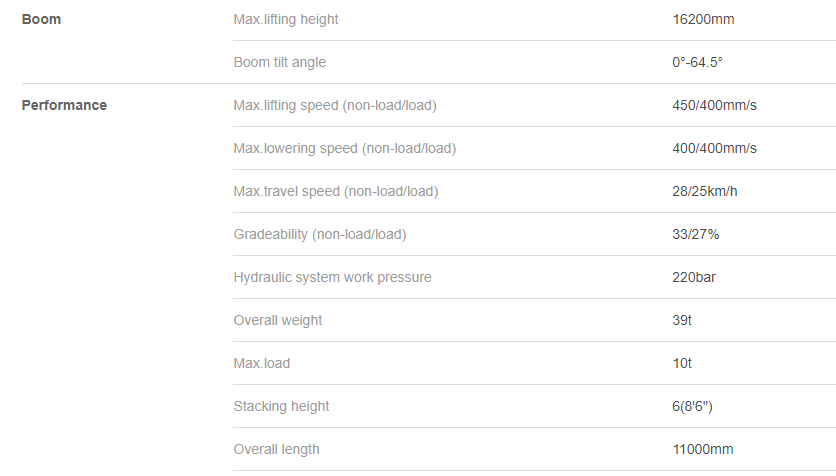
Task: Select Hydraulic system work pressure label
Action: click(333, 277)
